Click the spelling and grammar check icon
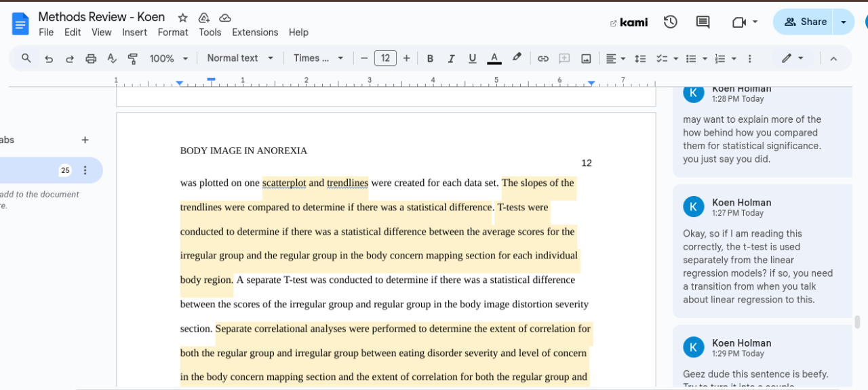The height and width of the screenshot is (390, 868). (x=112, y=59)
